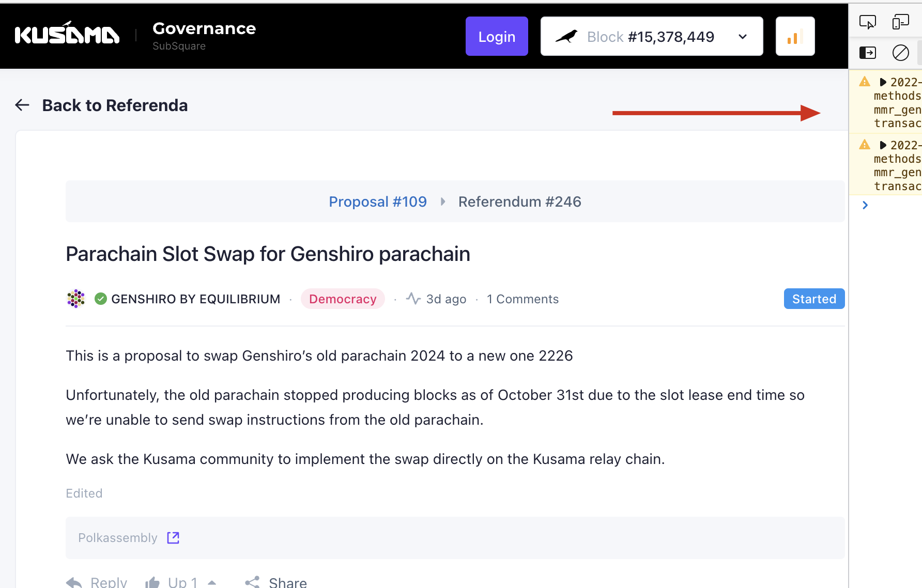
Task: Click the warning triangle on the first console entry
Action: (x=865, y=82)
